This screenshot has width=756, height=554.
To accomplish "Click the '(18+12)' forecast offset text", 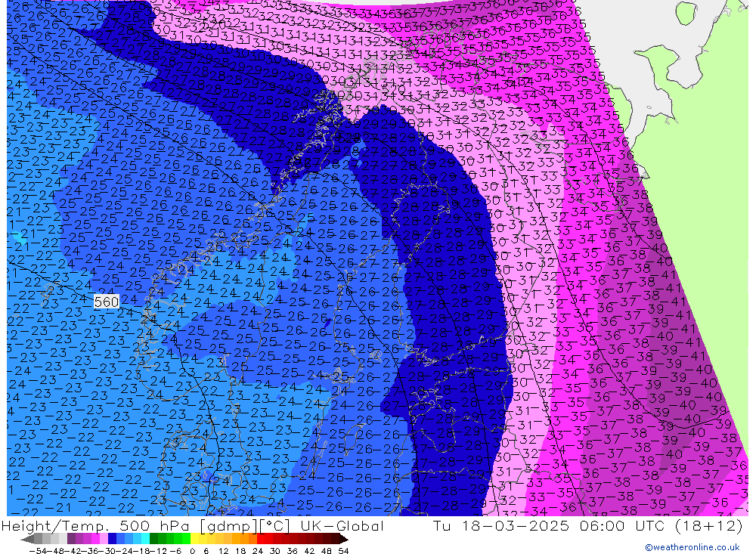I will pyautogui.click(x=709, y=525).
